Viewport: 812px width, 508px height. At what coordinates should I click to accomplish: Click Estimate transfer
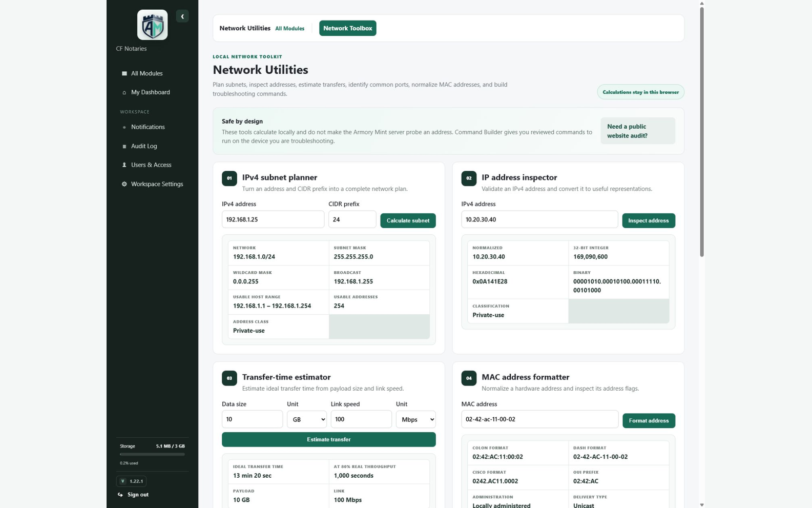(x=328, y=439)
